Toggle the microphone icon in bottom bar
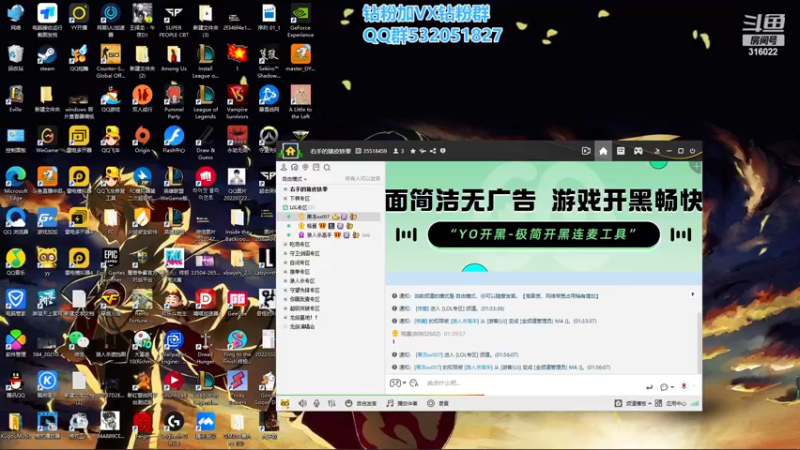This screenshot has height=450, width=800. tap(316, 403)
